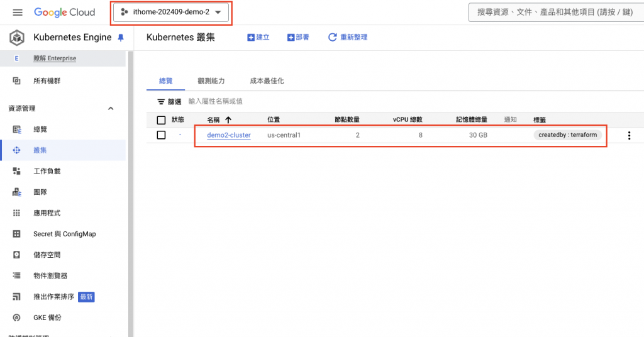Click the 推出作業排序 sidebar icon
Viewport: 644px width, 337px height.
click(16, 297)
